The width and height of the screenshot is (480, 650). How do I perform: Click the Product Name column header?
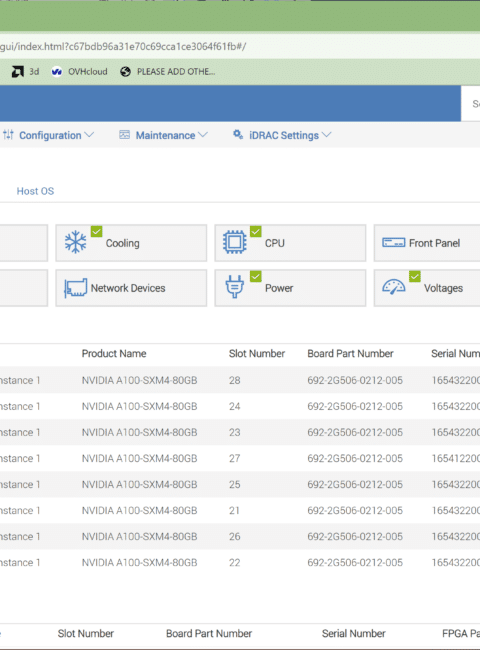point(114,354)
